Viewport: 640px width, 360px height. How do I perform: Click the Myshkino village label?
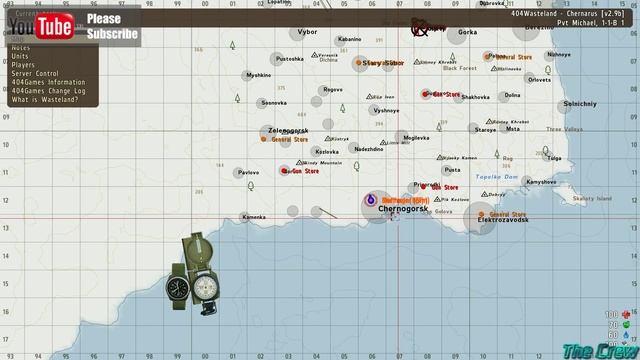[x=258, y=75]
